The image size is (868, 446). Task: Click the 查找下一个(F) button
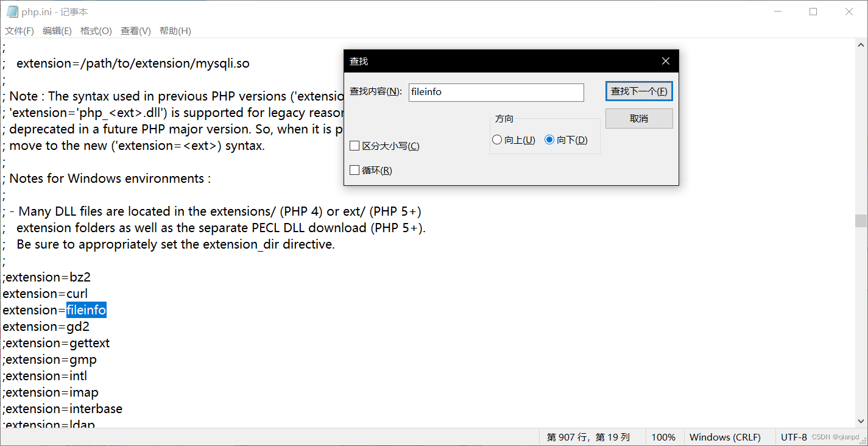pos(639,90)
